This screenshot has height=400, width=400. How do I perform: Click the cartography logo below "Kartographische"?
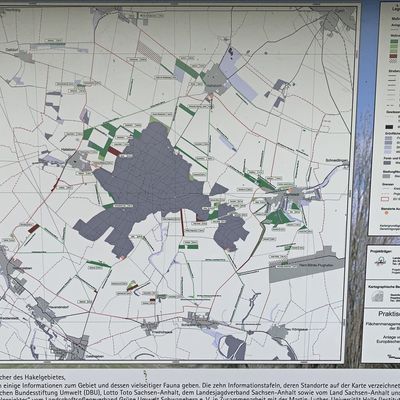(x=377, y=297)
